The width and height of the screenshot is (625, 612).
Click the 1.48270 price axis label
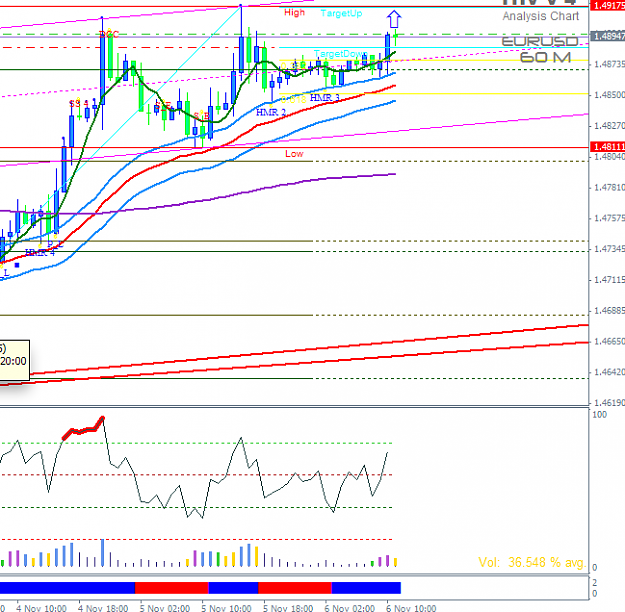[x=609, y=126]
